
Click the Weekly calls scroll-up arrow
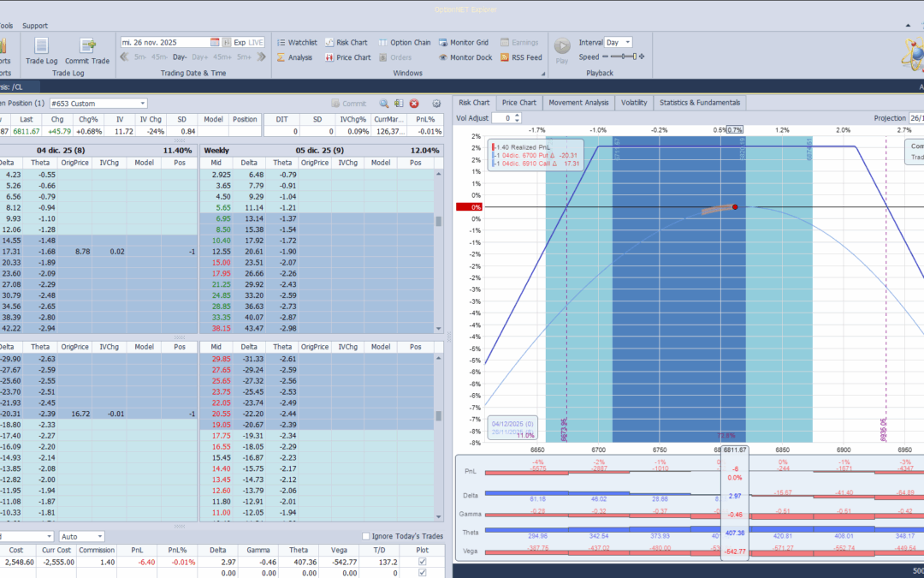coord(438,174)
